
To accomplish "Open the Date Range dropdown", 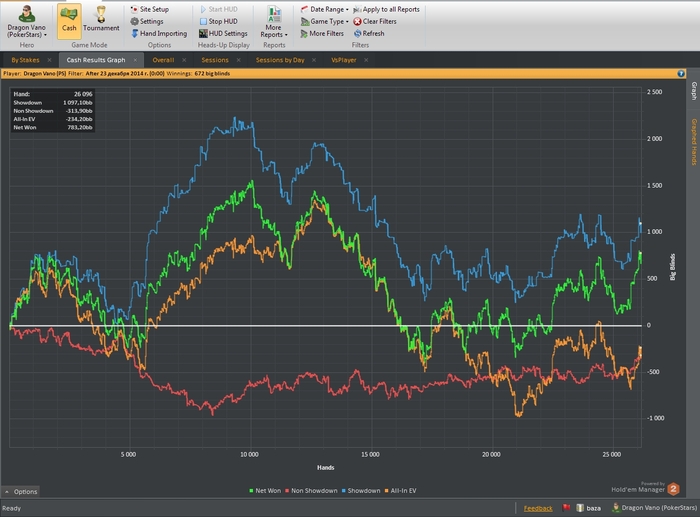I will coord(327,9).
